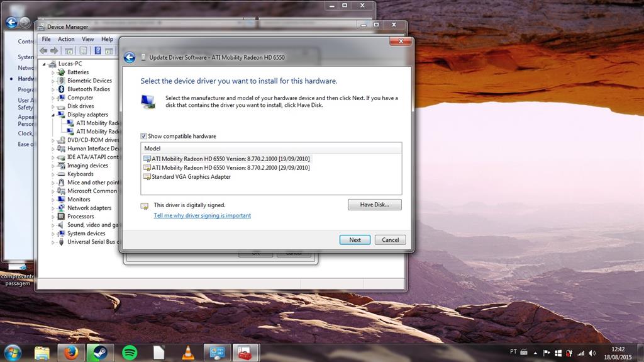Click the blue back arrow in Update Driver wizard
The image size is (644, 362).
(x=130, y=57)
